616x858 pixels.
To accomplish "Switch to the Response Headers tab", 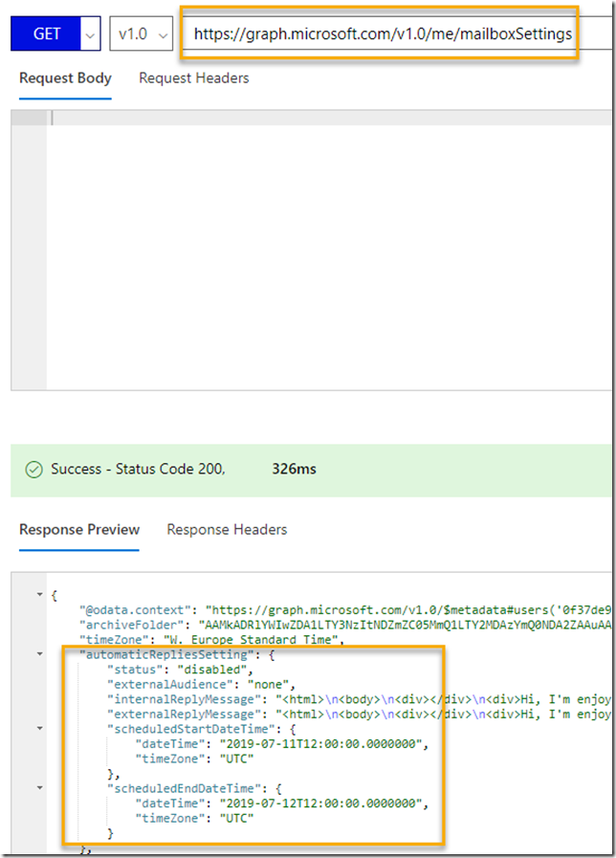I will tap(227, 530).
